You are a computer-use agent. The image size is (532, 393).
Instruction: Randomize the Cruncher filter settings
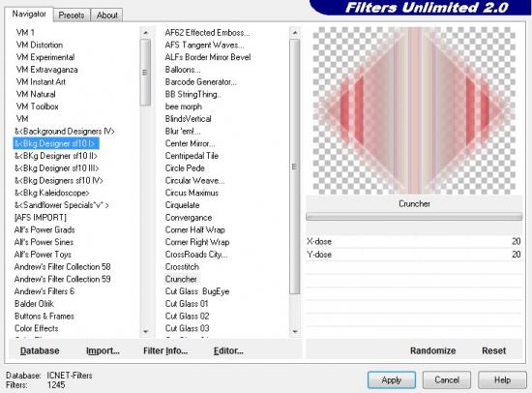[x=432, y=350]
